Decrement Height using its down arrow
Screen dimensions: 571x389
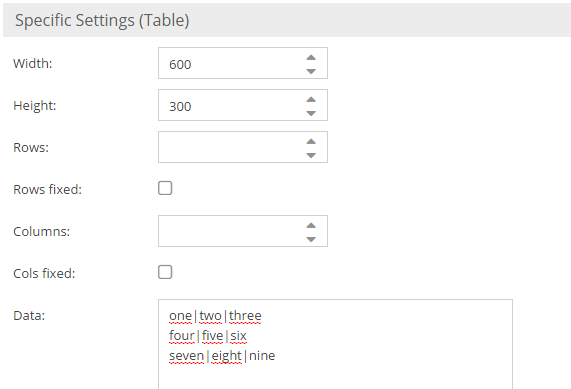(x=311, y=113)
